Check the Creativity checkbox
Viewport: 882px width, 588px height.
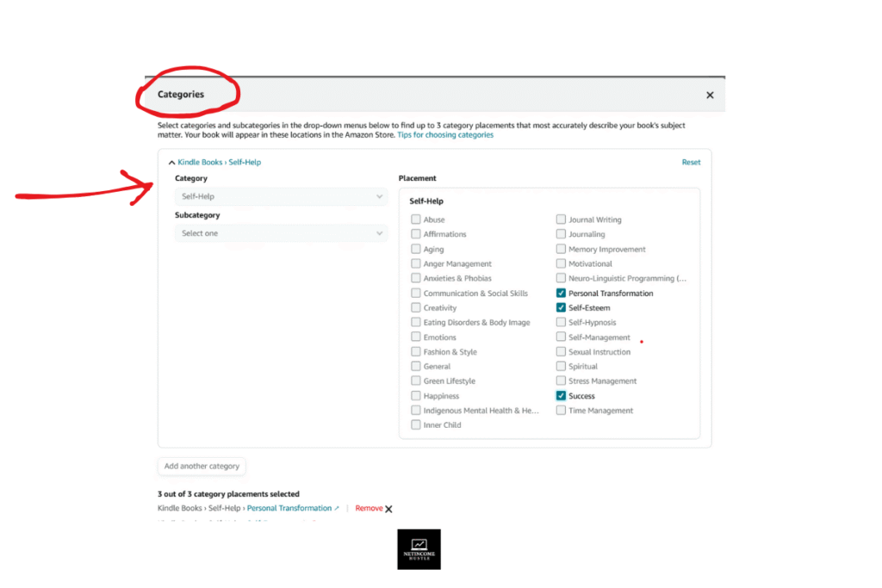pyautogui.click(x=416, y=307)
